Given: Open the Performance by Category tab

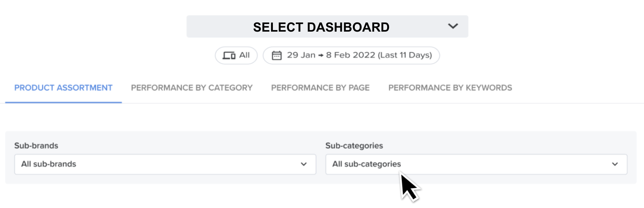Looking at the screenshot, I should tap(192, 88).
